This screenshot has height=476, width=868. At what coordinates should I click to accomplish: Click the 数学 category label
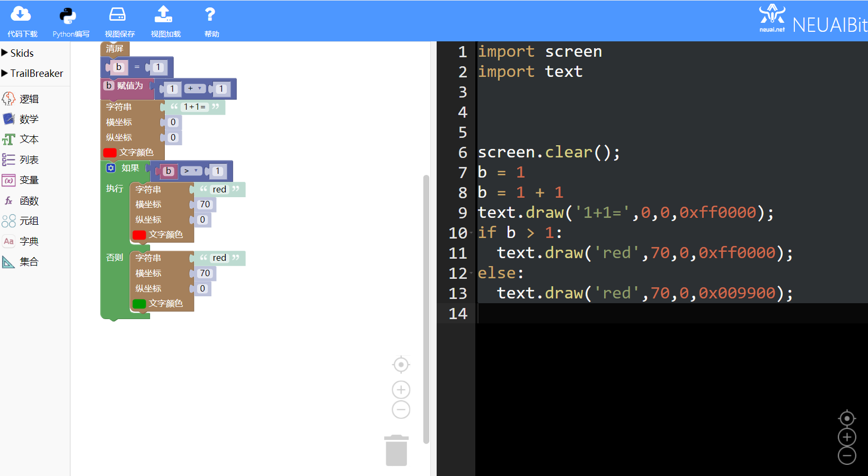click(x=29, y=119)
